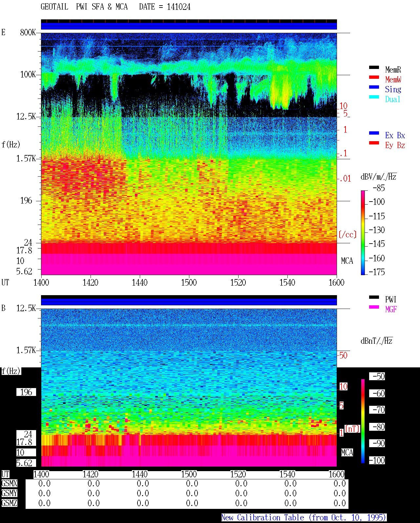Click the GSMZ row label
The width and height of the screenshot is (420, 523).
[9, 503]
